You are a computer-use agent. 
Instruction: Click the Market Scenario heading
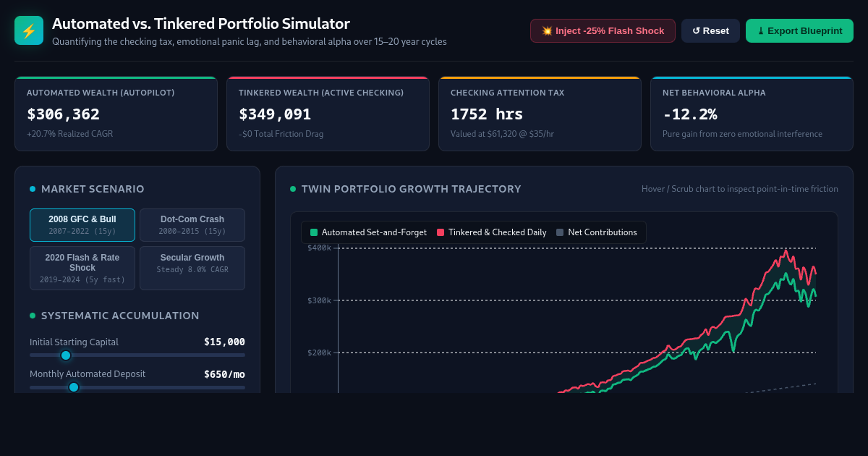[93, 189]
